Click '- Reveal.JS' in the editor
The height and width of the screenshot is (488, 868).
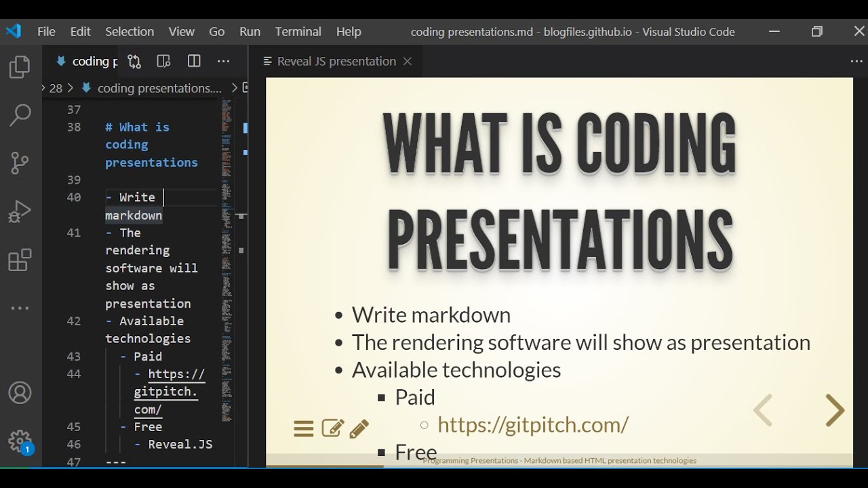[x=173, y=444]
